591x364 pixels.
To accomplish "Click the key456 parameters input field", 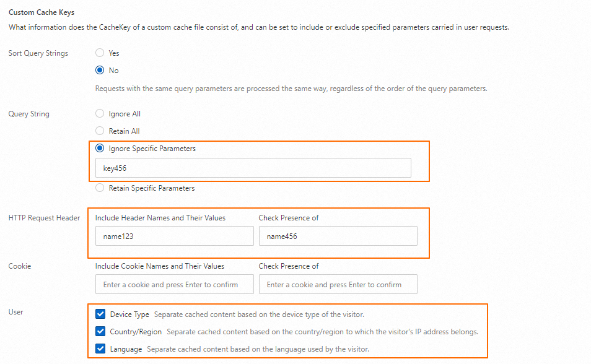I will point(253,168).
